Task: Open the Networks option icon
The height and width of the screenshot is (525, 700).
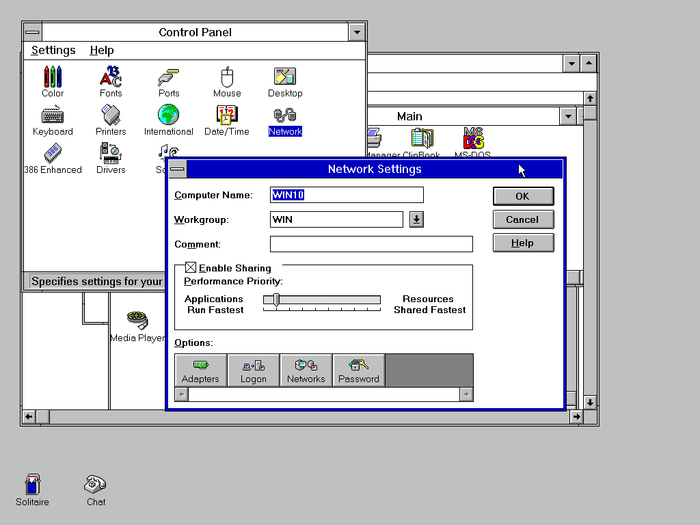Action: coord(306,370)
